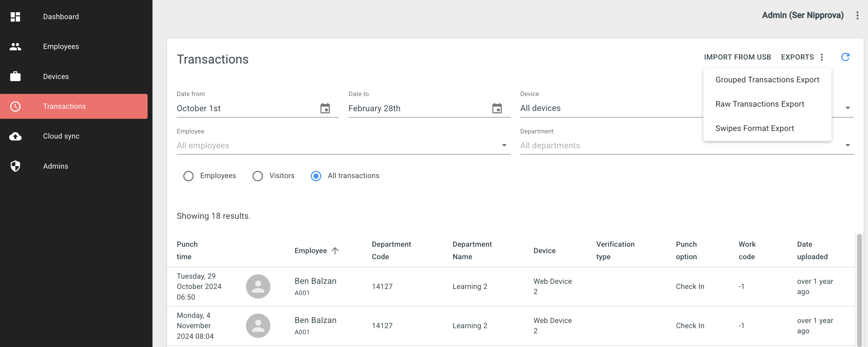Click punch time Tuesday, 29 October 2024 06:50
Image resolution: width=868 pixels, height=347 pixels.
[x=199, y=286]
